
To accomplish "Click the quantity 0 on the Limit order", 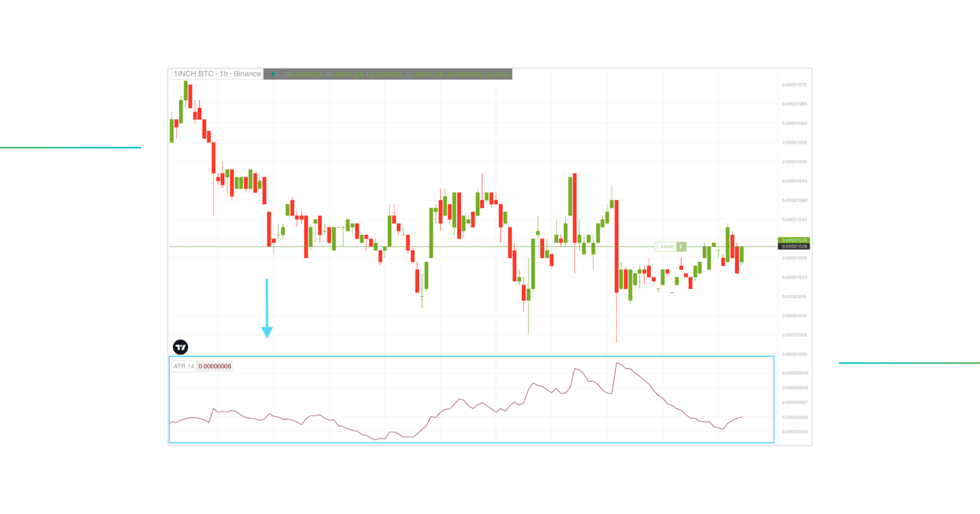I will click(x=681, y=246).
